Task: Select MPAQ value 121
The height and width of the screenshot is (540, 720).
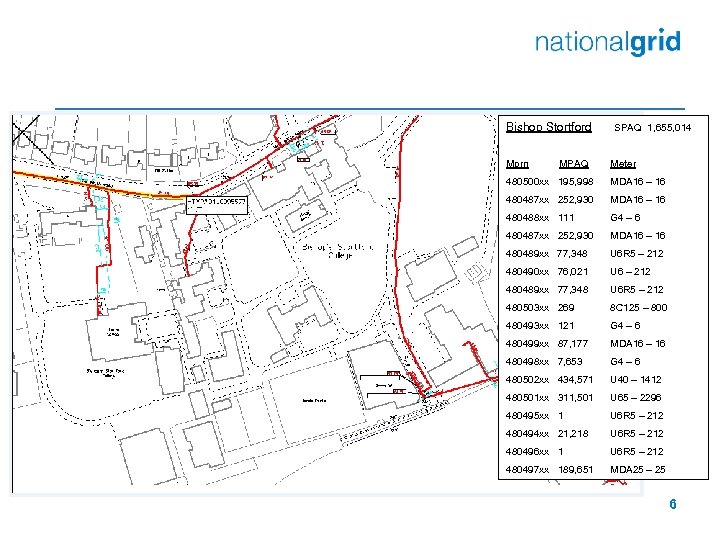Action: (566, 326)
